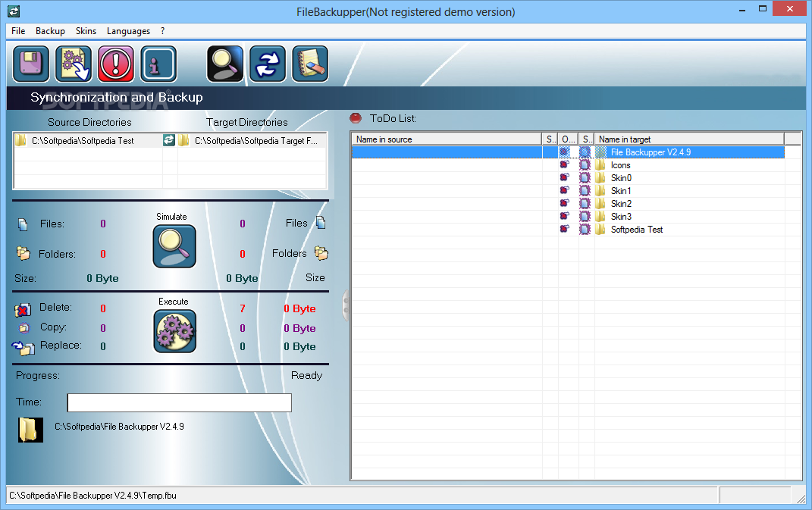Click the red exclamation warning icon
812x510 pixels.
coord(116,64)
